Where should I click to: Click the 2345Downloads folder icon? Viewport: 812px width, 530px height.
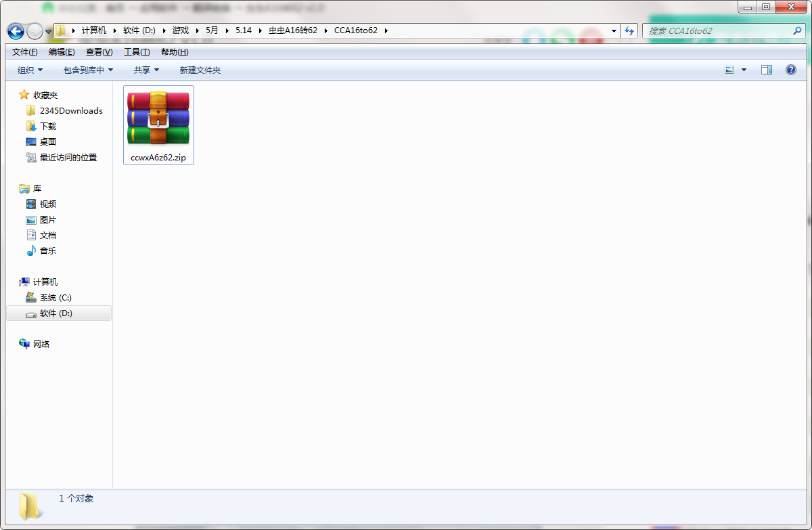coord(30,110)
